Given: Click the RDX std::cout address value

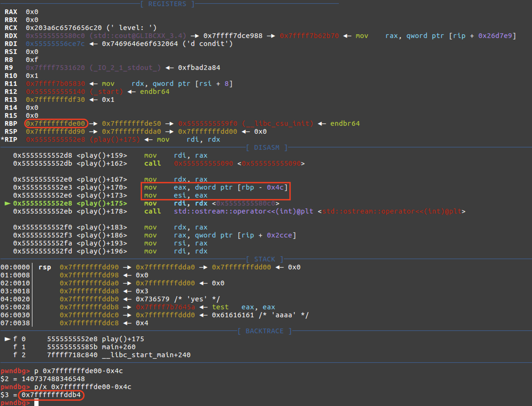Looking at the screenshot, I should (x=55, y=36).
